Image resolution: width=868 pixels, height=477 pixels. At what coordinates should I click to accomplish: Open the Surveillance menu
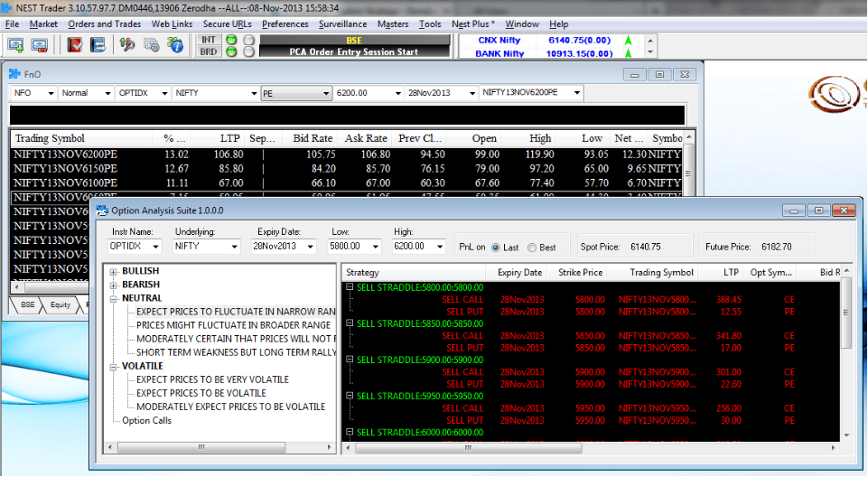(x=342, y=23)
